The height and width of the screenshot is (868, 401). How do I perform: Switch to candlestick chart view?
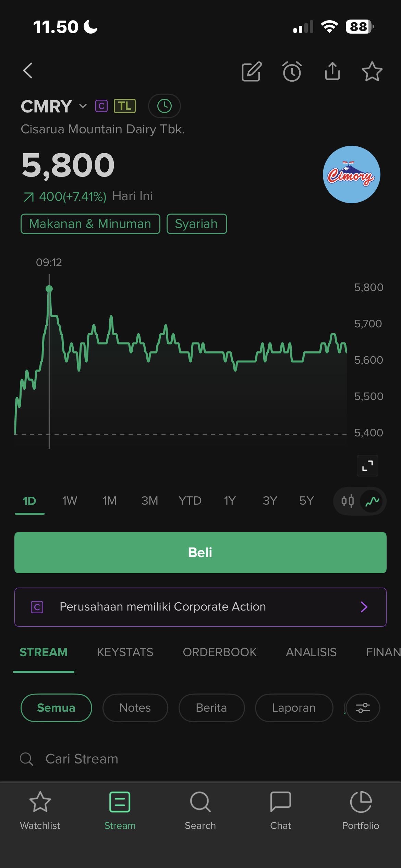point(348,501)
